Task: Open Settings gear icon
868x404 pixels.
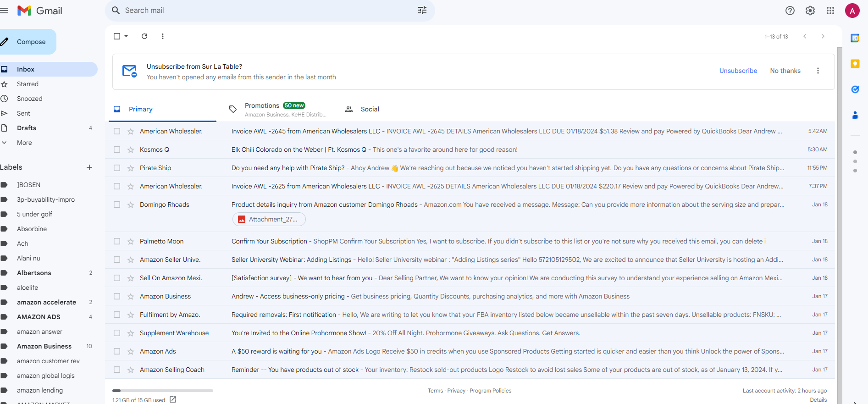Action: pyautogui.click(x=810, y=11)
